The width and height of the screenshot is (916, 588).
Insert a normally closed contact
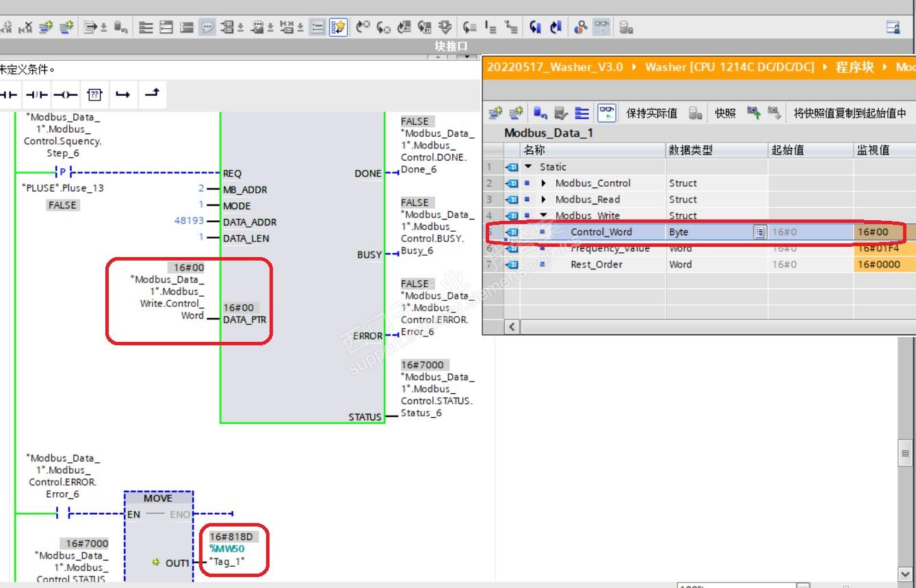(x=36, y=94)
